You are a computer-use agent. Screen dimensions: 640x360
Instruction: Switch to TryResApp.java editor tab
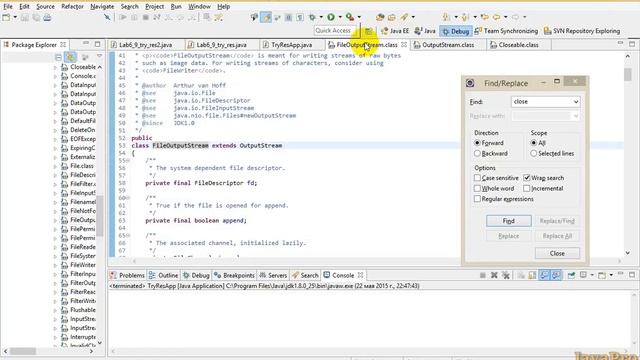(291, 45)
